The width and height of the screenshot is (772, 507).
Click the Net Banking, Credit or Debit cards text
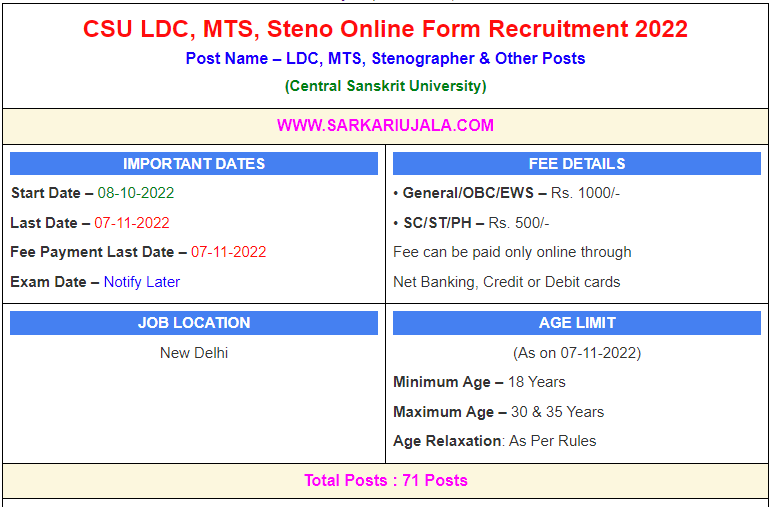507,282
